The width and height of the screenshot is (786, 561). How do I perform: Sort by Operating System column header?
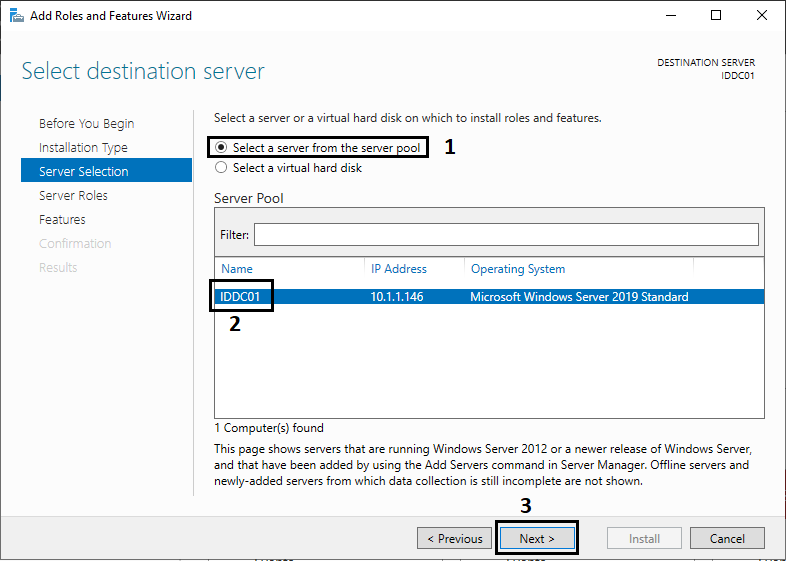click(x=518, y=269)
